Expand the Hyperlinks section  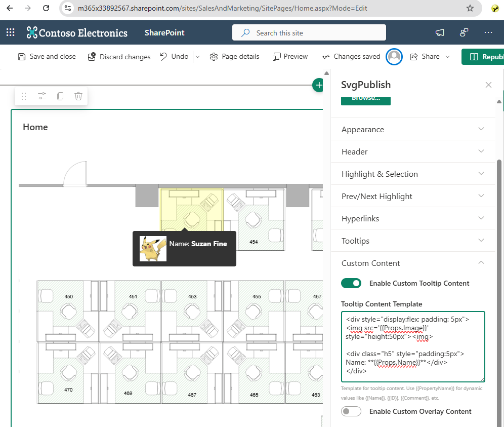click(413, 218)
